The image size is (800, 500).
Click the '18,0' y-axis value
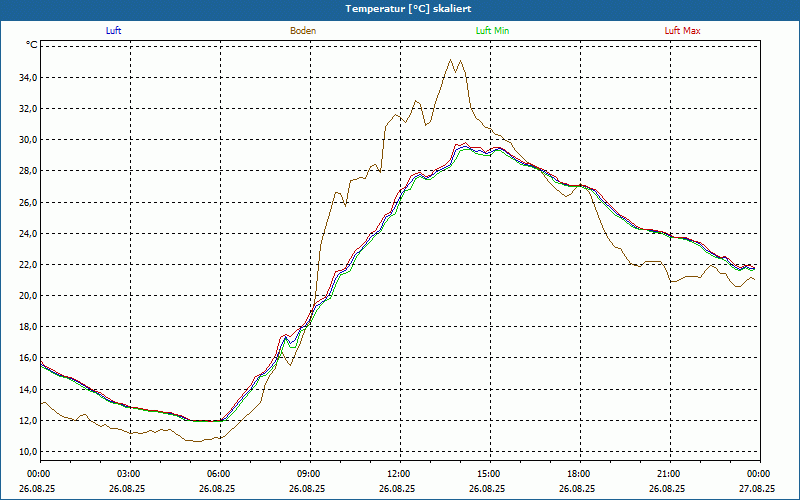(28, 327)
